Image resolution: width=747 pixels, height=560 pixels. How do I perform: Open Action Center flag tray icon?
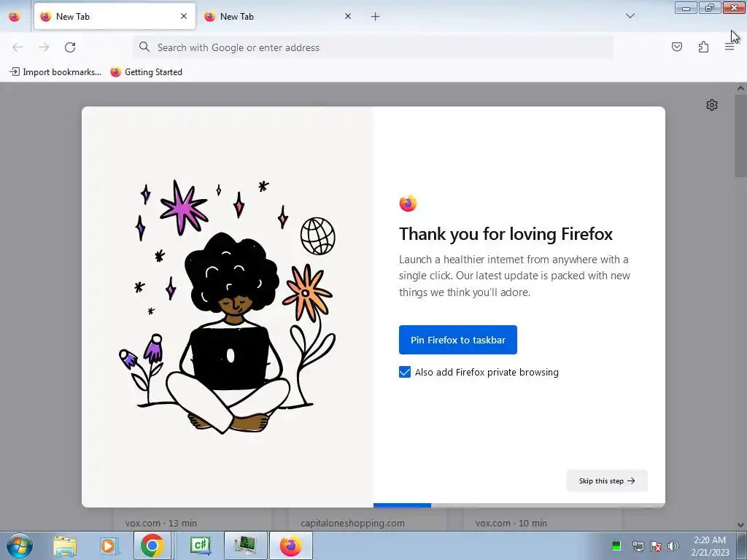click(656, 546)
